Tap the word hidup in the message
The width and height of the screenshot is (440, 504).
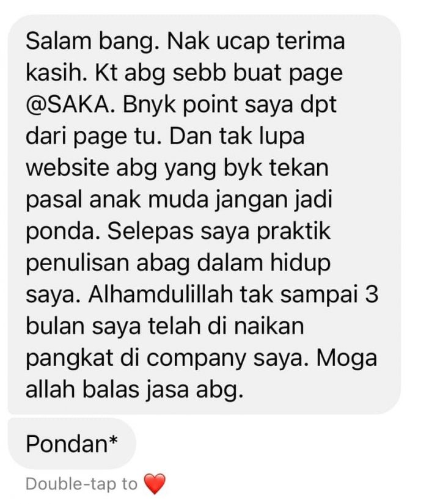pos(300,263)
